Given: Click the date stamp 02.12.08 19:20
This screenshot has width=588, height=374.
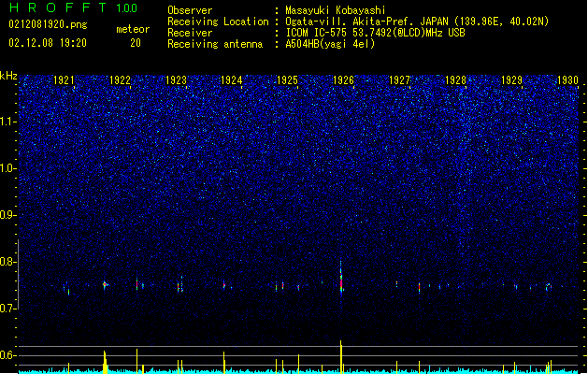Looking at the screenshot, I should [x=48, y=43].
